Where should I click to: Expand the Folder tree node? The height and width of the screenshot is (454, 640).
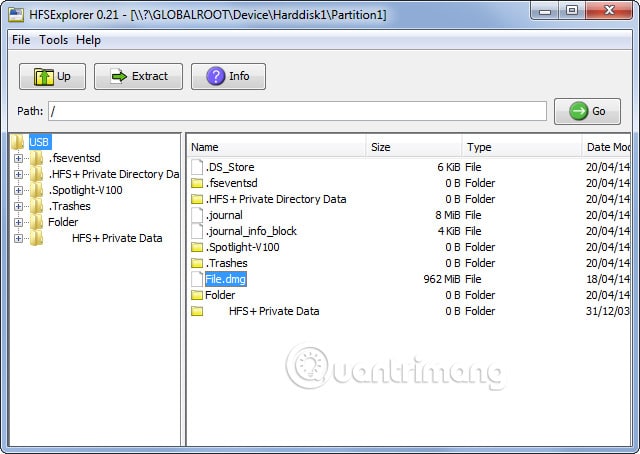pyautogui.click(x=18, y=222)
